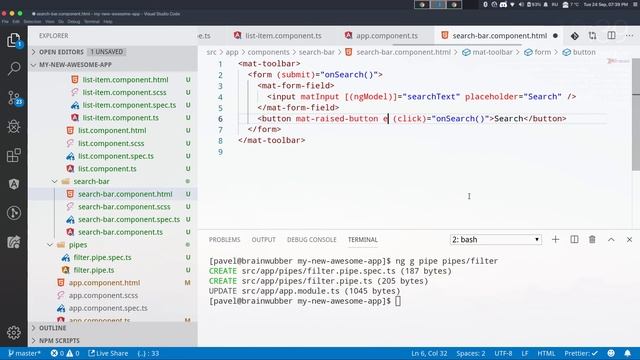Open Source Control view with 23 badge

pos(14,98)
